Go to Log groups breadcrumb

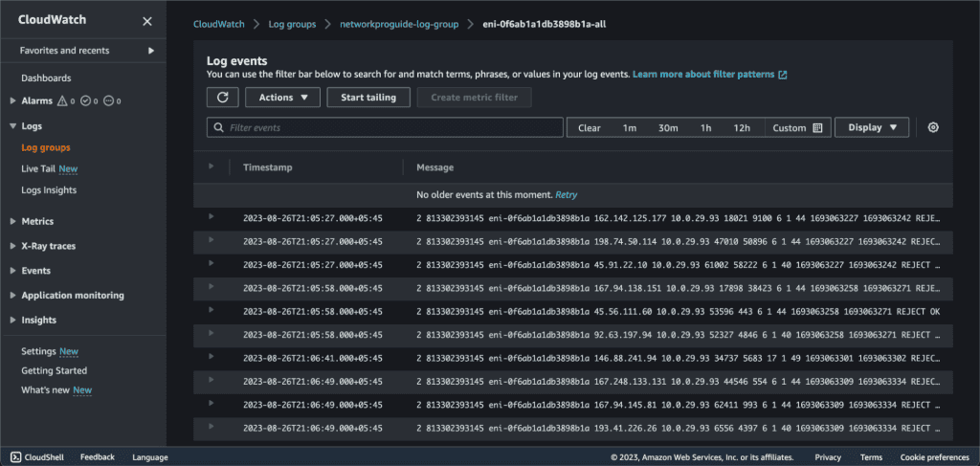click(292, 24)
